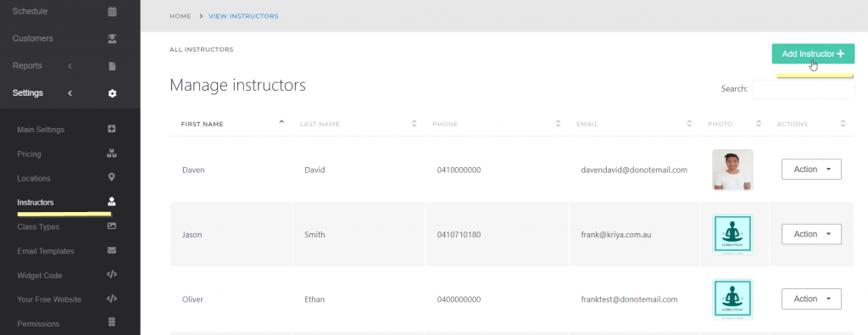Go to Locations settings

pyautogui.click(x=34, y=178)
